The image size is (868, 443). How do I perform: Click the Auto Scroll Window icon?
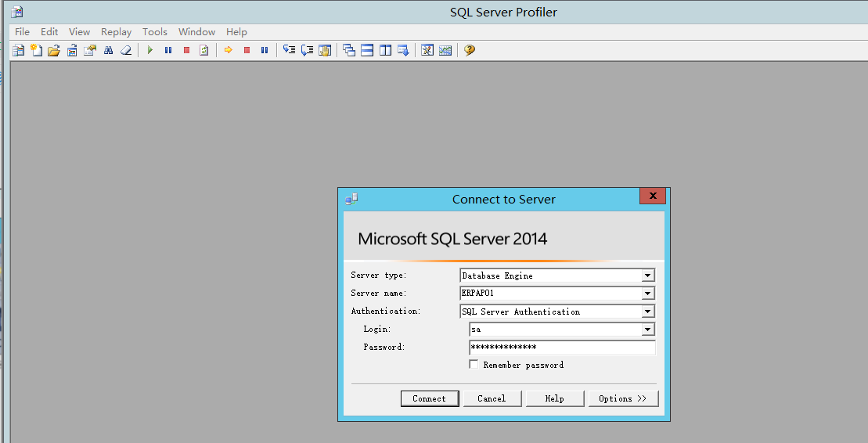click(x=404, y=50)
